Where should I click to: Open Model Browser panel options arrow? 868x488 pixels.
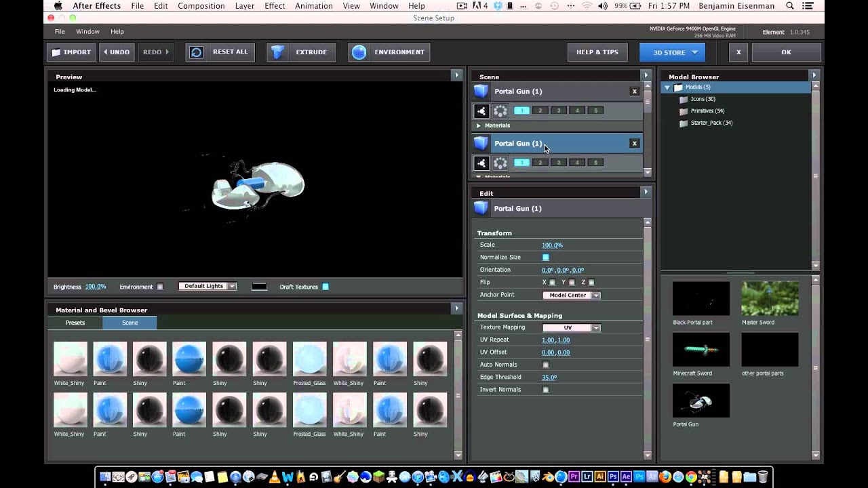pyautogui.click(x=814, y=75)
